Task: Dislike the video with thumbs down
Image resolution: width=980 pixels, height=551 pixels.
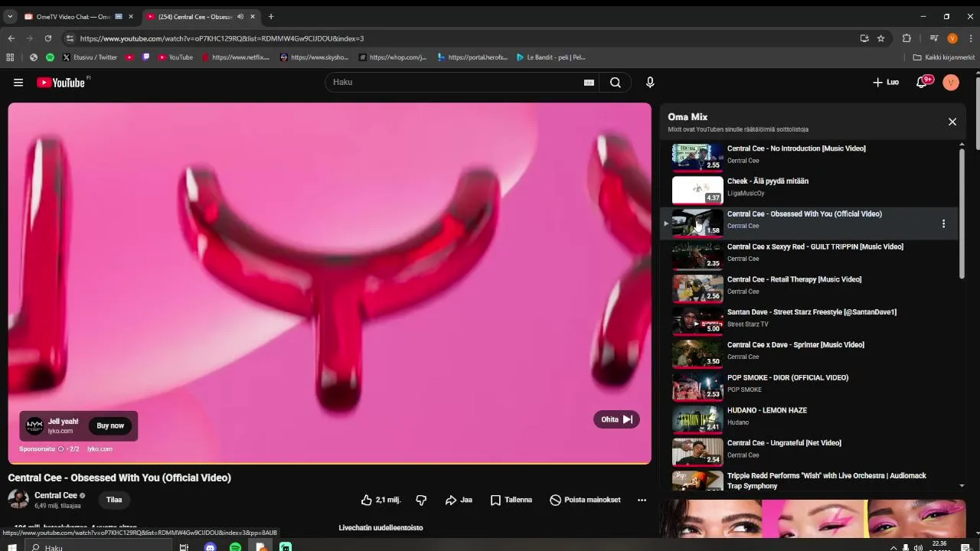Action: coord(421,500)
